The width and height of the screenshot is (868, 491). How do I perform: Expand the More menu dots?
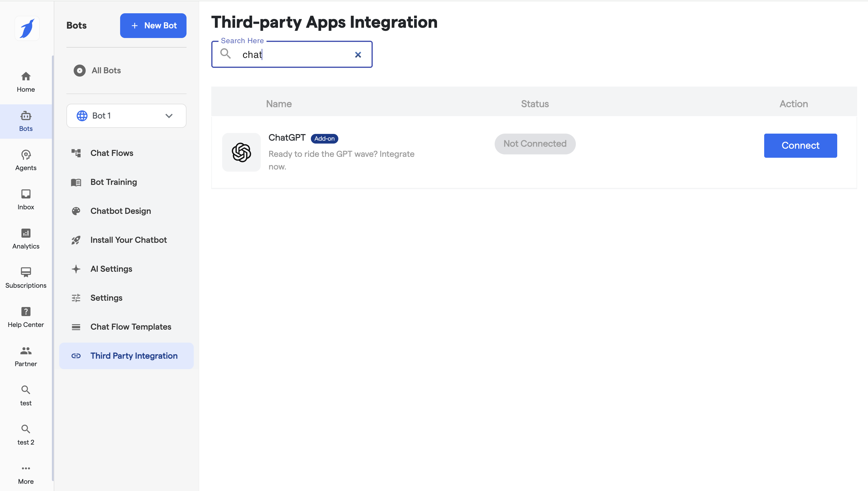click(x=26, y=468)
